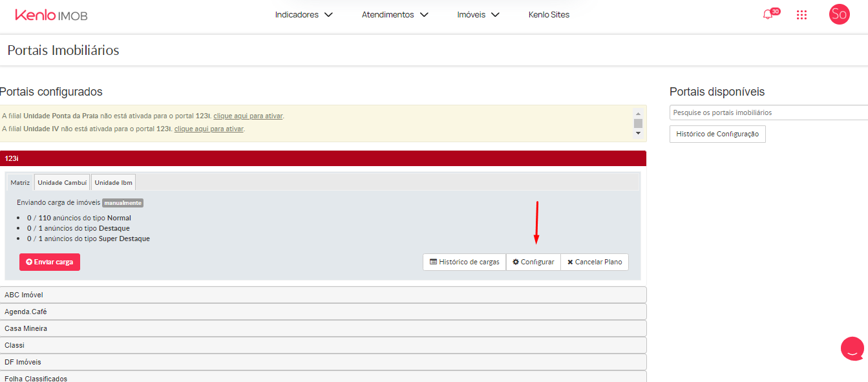Click the Enviar carga button

(x=50, y=262)
